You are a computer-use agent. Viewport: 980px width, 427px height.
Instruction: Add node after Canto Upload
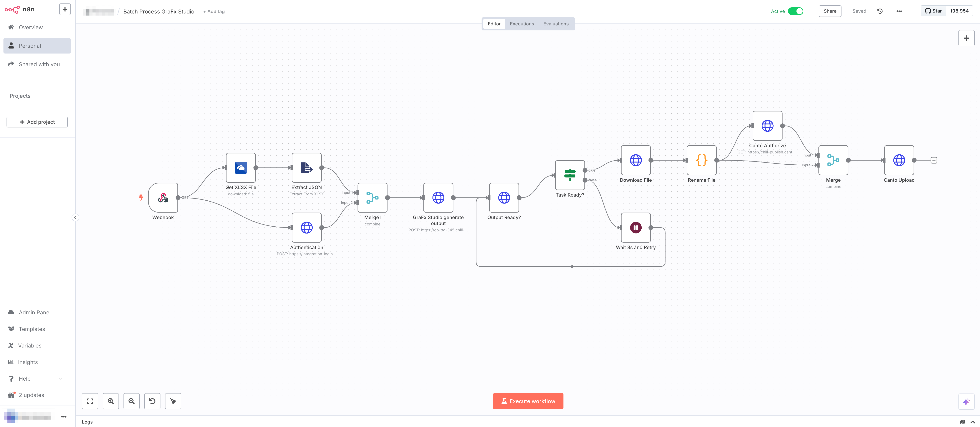coord(934,160)
